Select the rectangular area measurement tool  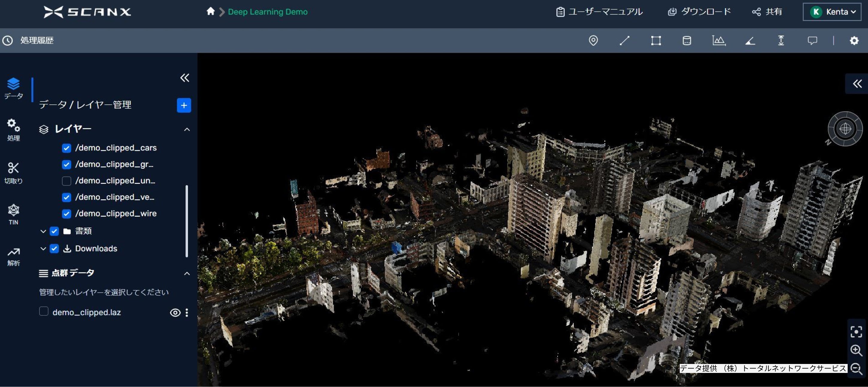coord(656,40)
